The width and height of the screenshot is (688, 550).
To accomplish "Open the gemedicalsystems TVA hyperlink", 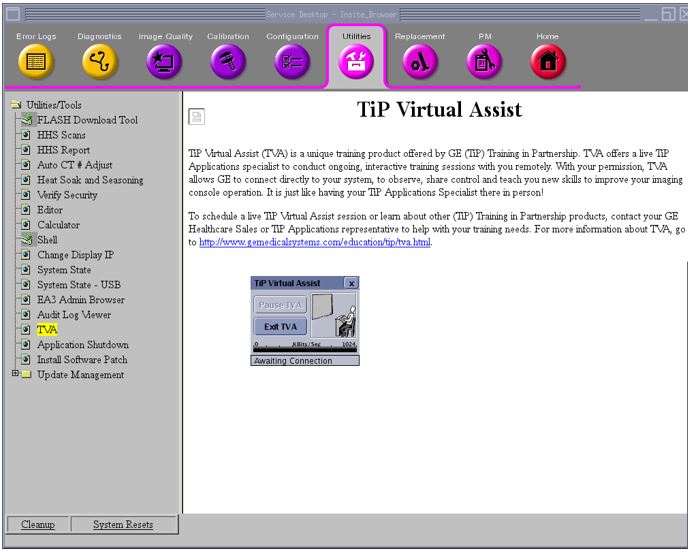I will [x=314, y=242].
